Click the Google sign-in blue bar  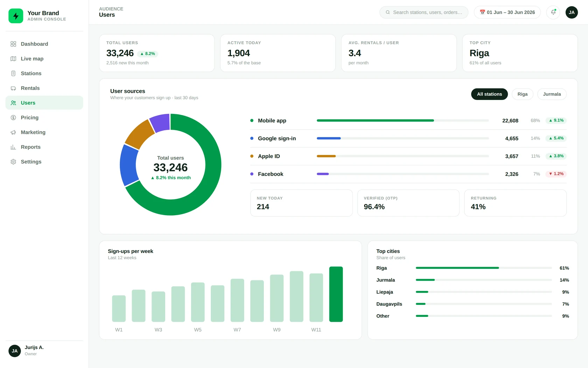329,138
